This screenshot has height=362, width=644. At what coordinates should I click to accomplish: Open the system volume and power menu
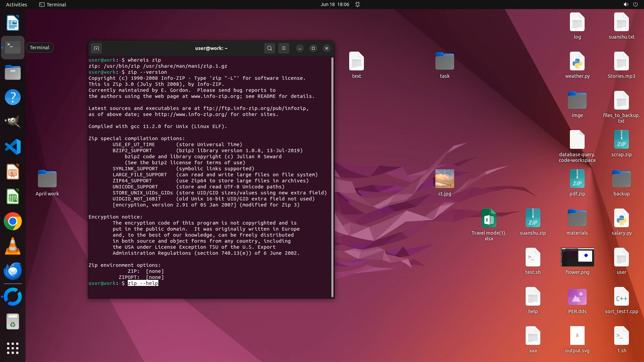[630, 4]
